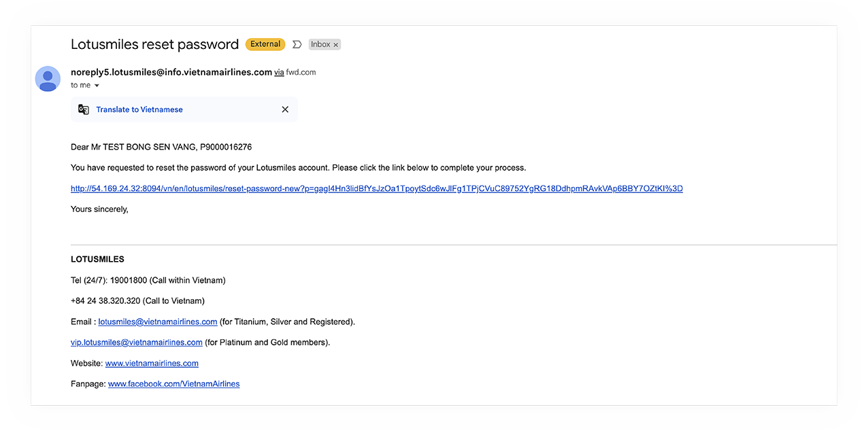Click the underlined 'via' text near the sender
The image size is (868, 435).
(x=279, y=71)
